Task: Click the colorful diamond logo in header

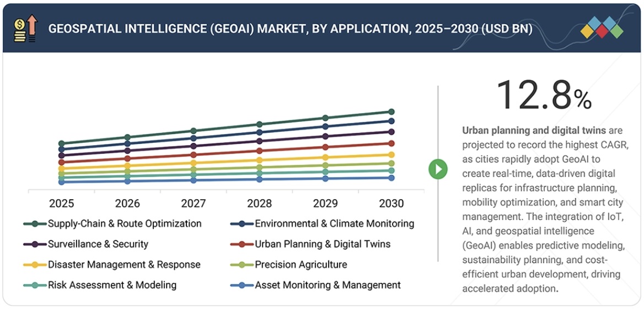Action: [x=602, y=28]
